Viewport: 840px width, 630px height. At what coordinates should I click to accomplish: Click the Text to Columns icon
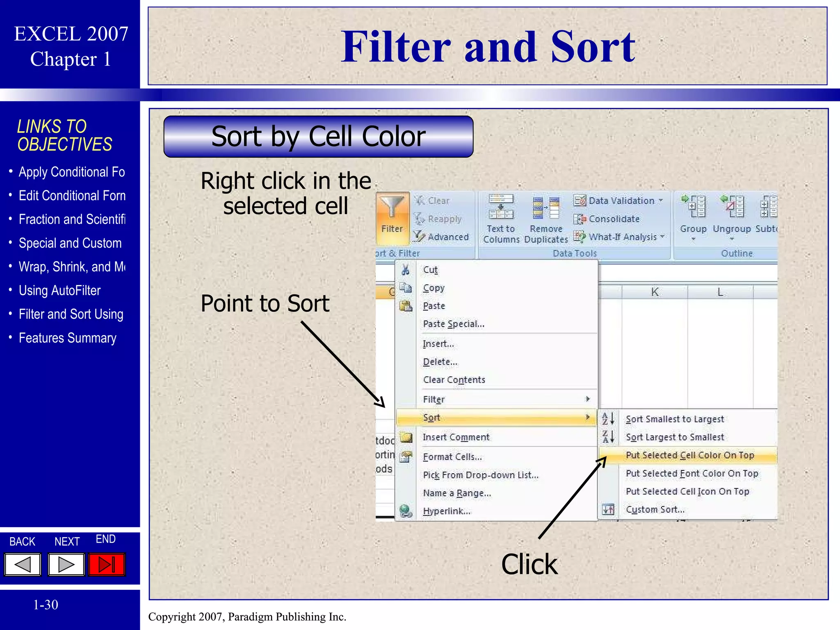click(x=501, y=207)
